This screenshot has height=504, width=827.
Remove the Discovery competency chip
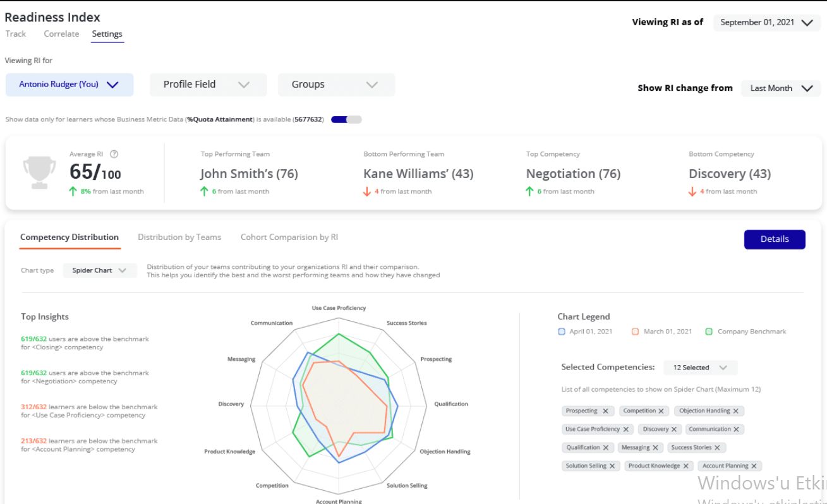coord(674,429)
